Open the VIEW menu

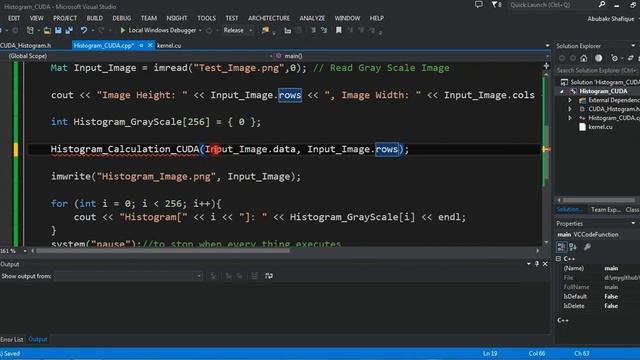pos(36,18)
